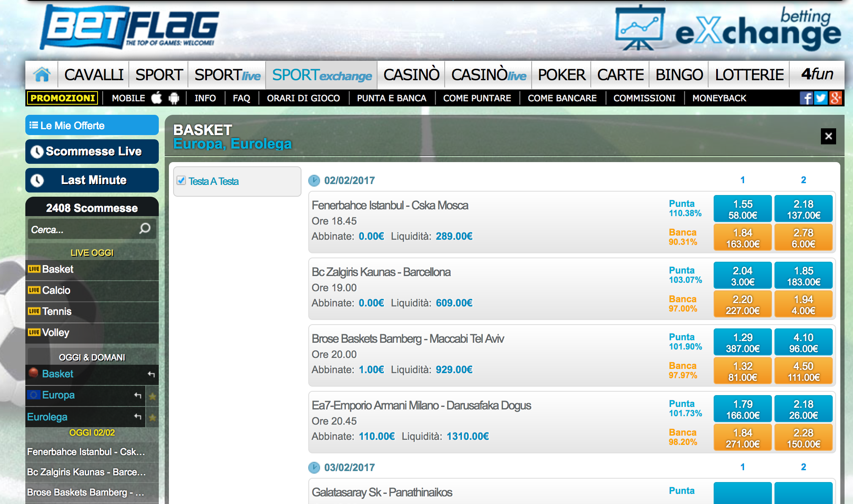Select live Calcio in sidebar

coord(92,290)
